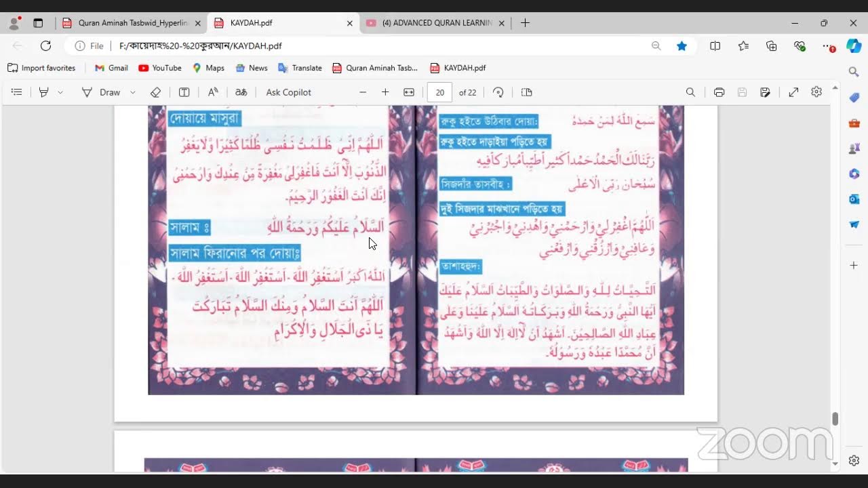Toggle the favorites star for this page
868x488 pixels.
[x=682, y=46]
